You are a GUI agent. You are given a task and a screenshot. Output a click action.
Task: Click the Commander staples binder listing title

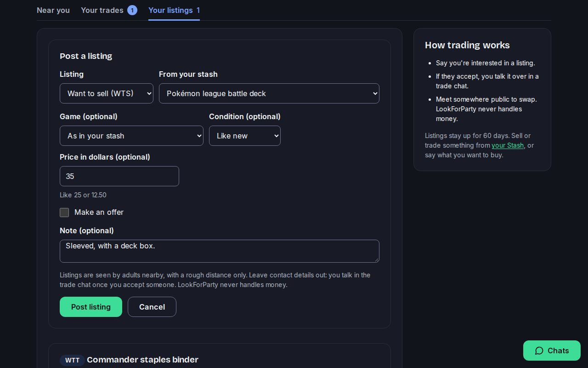pos(142,360)
